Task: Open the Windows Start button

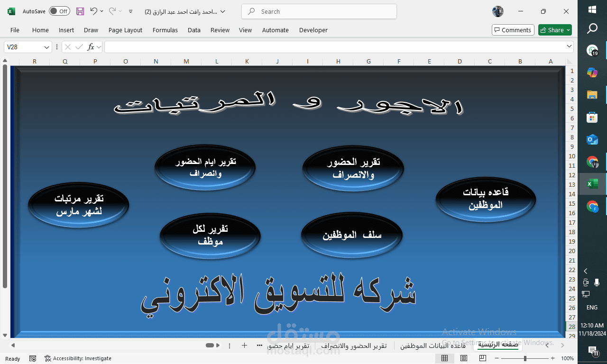Action: pos(592,9)
